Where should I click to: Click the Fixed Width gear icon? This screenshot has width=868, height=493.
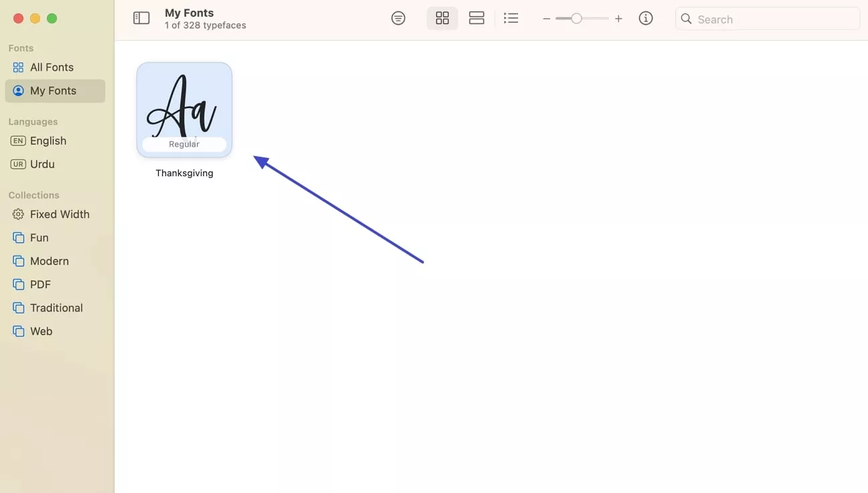(17, 213)
